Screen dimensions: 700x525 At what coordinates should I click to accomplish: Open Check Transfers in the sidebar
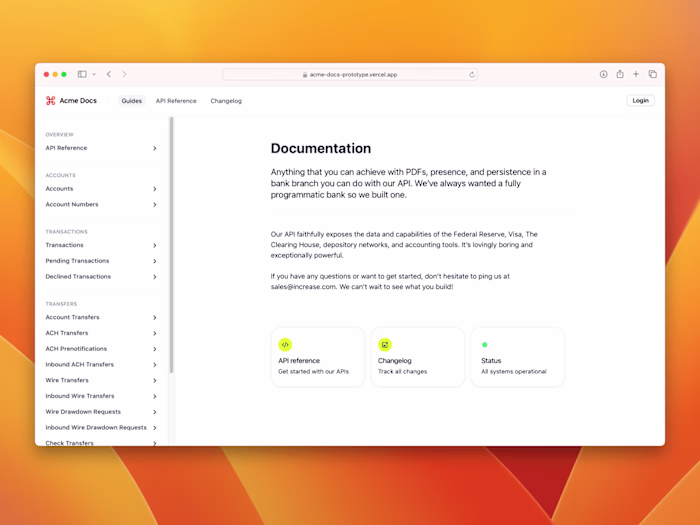coord(101,443)
